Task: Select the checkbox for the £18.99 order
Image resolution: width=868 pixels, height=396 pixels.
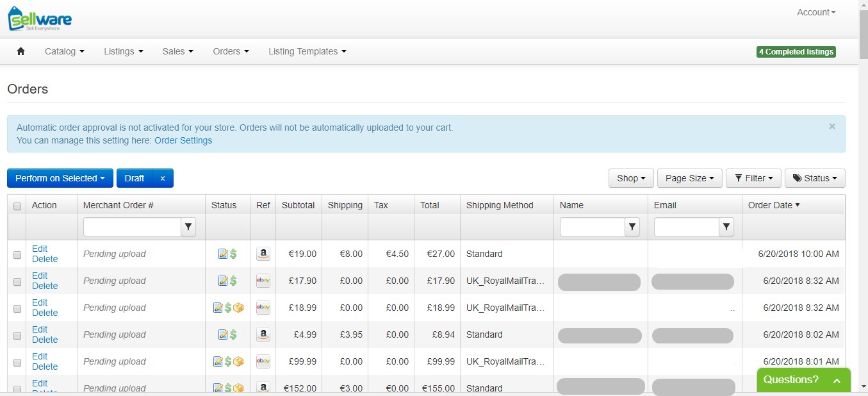Action: (17, 309)
